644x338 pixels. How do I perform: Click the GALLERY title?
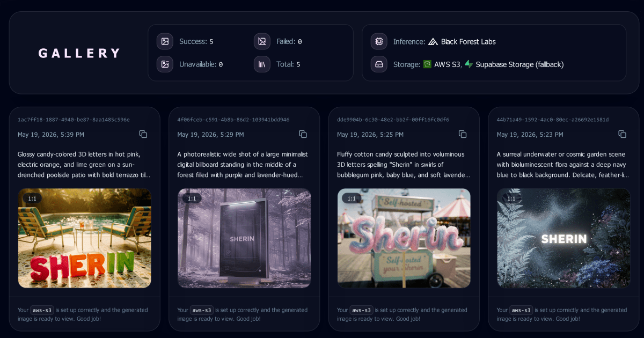point(79,53)
